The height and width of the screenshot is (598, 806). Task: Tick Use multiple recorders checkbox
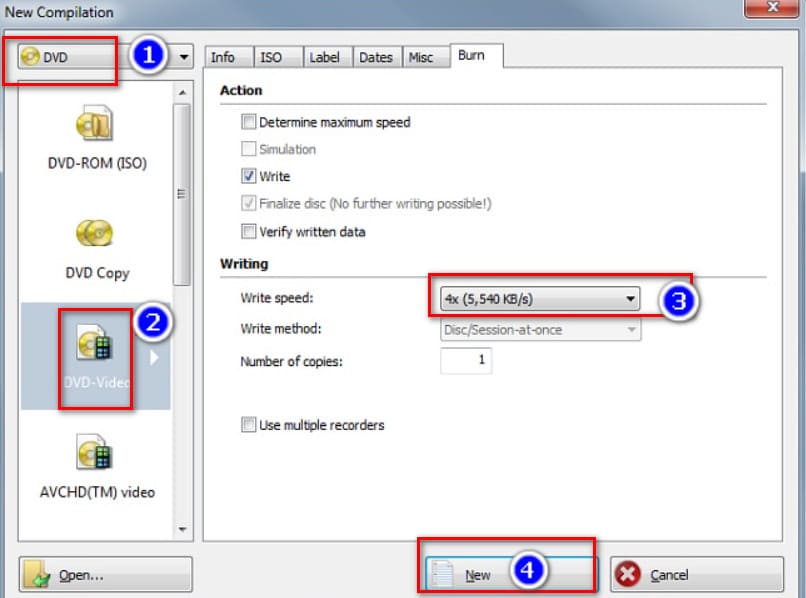[248, 425]
